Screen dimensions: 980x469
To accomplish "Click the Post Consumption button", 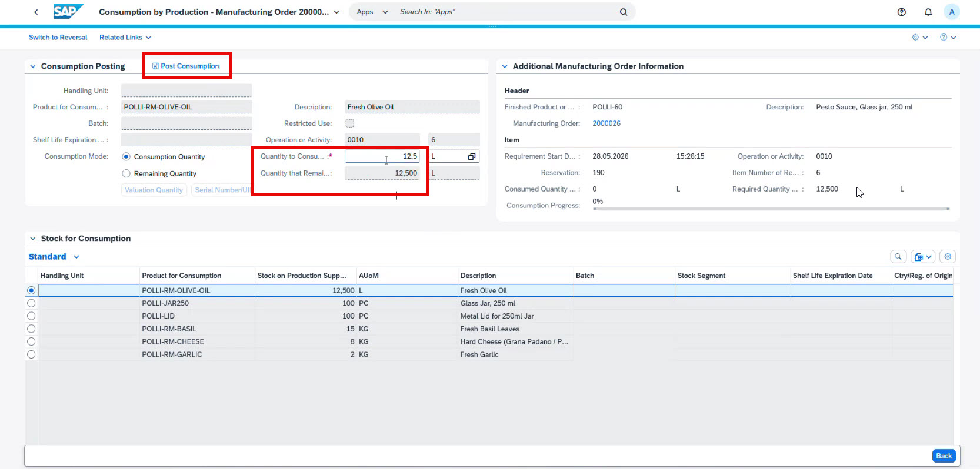I will [186, 66].
